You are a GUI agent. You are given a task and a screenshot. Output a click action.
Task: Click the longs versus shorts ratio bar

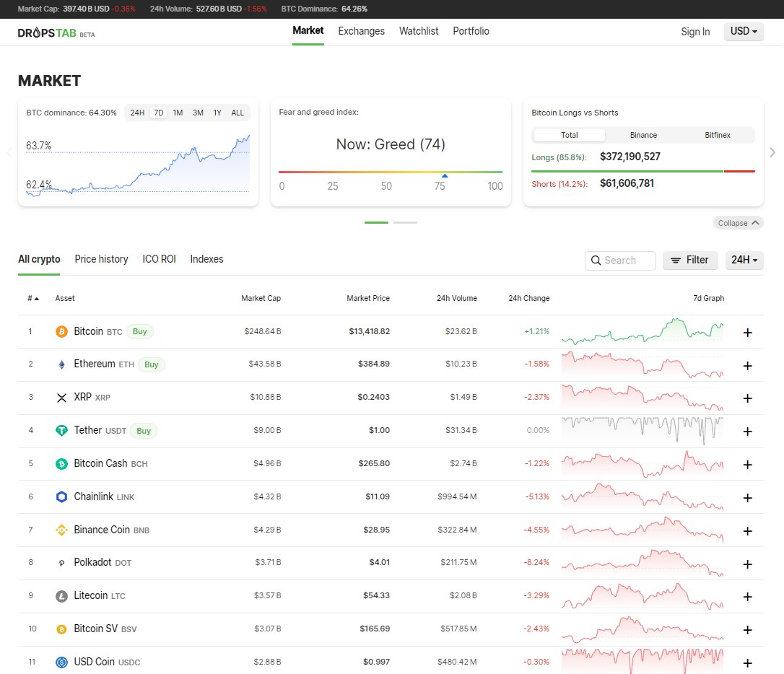point(643,171)
